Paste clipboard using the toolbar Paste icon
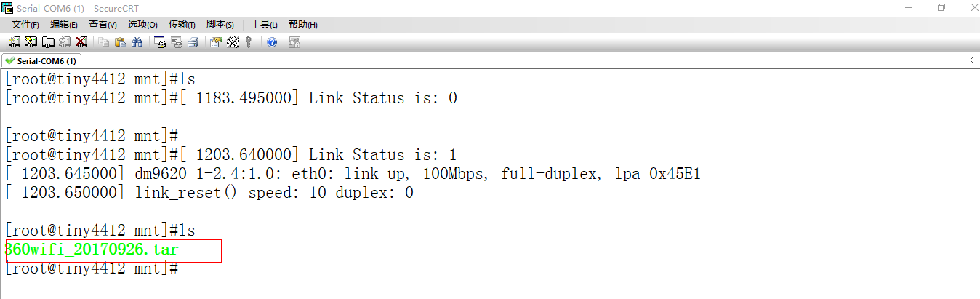980x299 pixels. coord(121,42)
